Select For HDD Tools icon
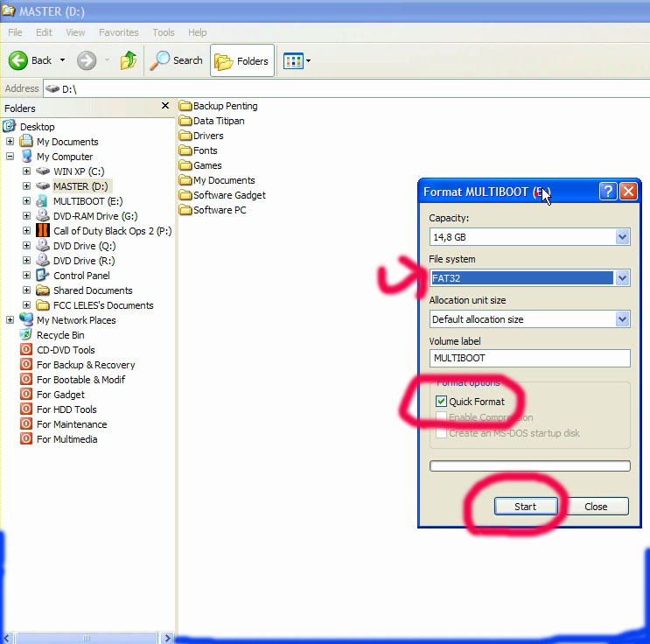The height and width of the screenshot is (644, 650). coord(26,409)
